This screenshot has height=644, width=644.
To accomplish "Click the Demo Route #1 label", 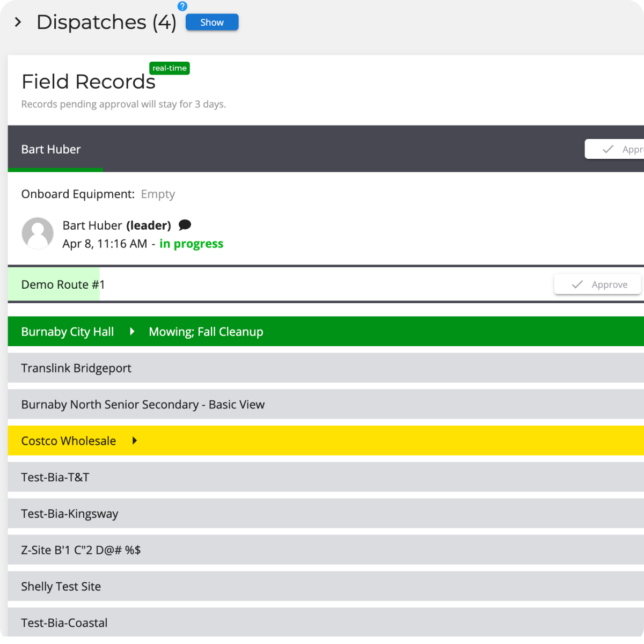I will (x=63, y=284).
